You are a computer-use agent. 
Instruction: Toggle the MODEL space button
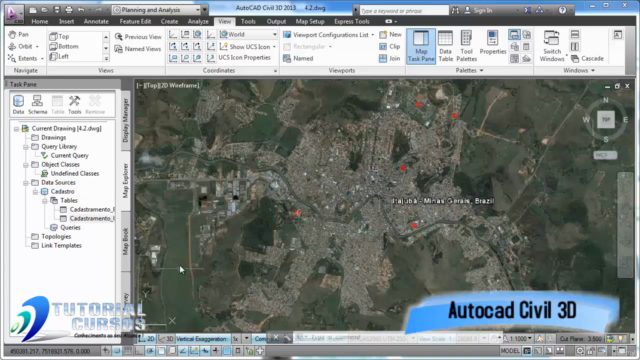510,351
